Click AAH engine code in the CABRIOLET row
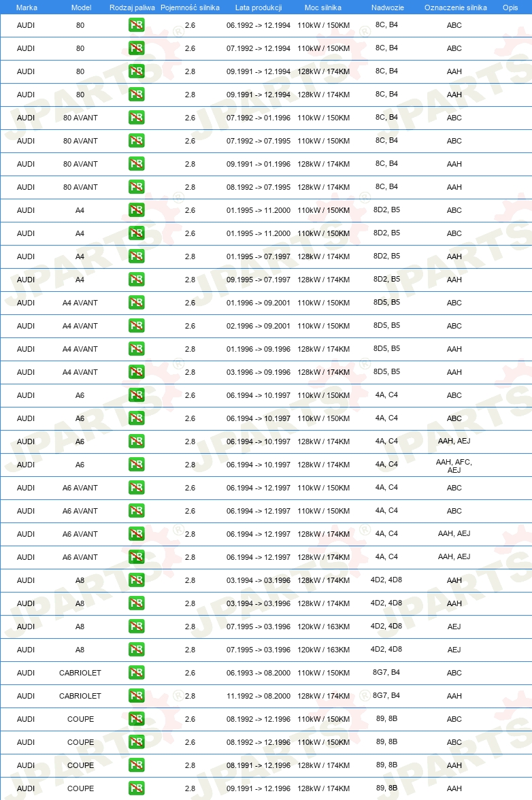The width and height of the screenshot is (532, 800). [454, 696]
